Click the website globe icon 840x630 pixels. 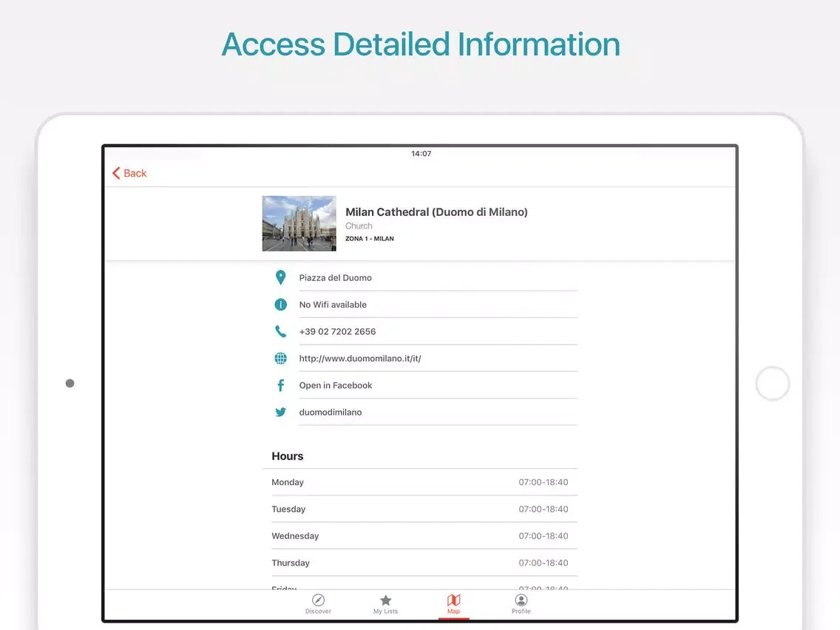tap(280, 359)
